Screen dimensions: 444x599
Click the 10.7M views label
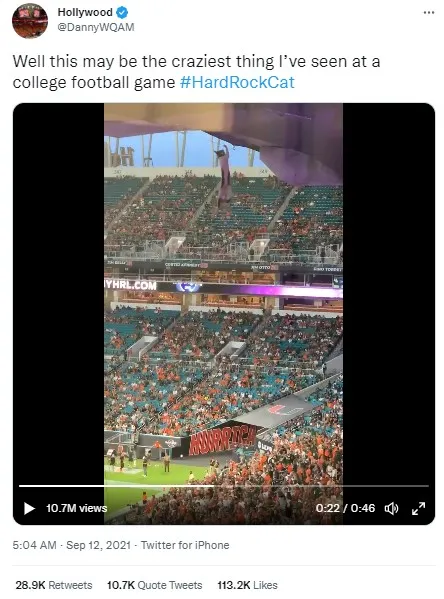[x=76, y=508]
